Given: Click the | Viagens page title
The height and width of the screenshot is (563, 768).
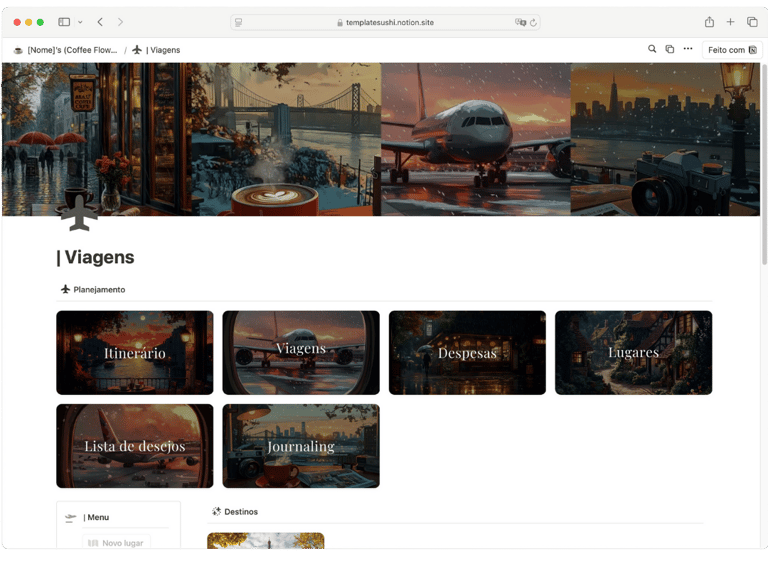Looking at the screenshot, I should coord(96,257).
